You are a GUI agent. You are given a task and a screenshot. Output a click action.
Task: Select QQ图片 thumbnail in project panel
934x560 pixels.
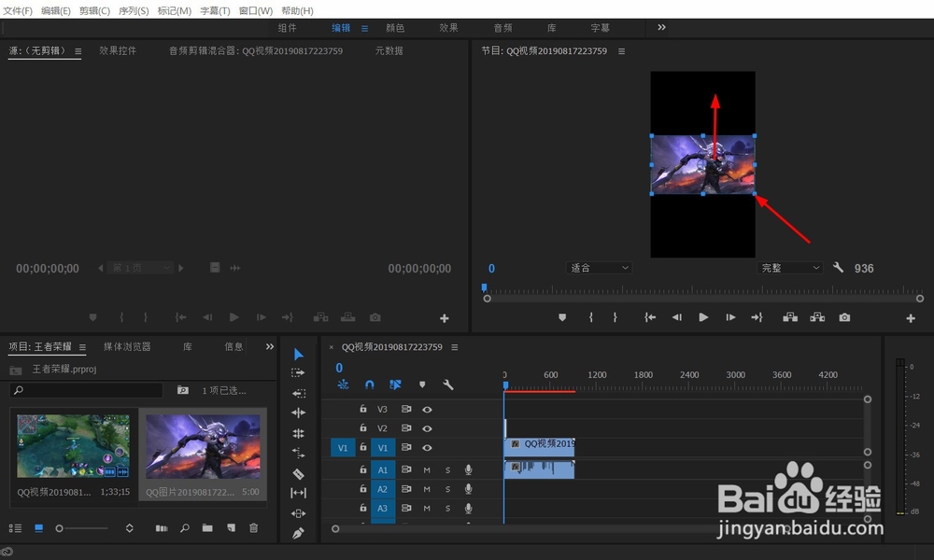pyautogui.click(x=203, y=447)
